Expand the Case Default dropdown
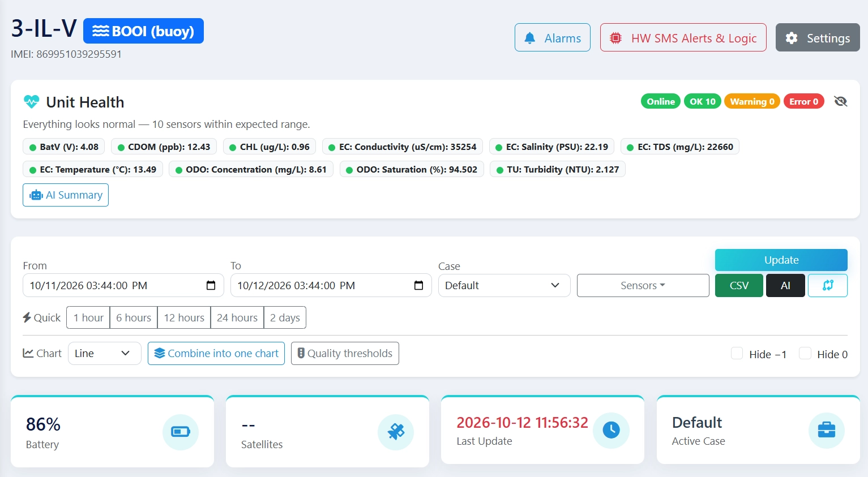The height and width of the screenshot is (477, 868). (x=504, y=285)
